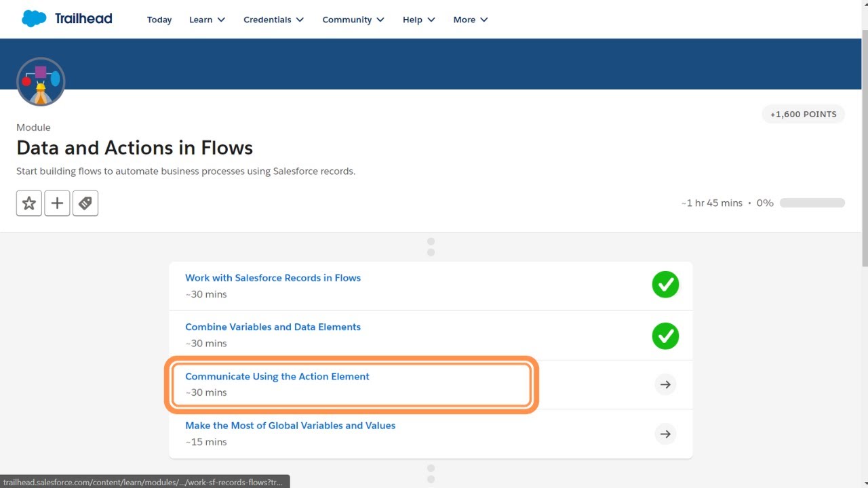
Task: Open Combine Variables and Data Elements unit
Action: [x=273, y=327]
